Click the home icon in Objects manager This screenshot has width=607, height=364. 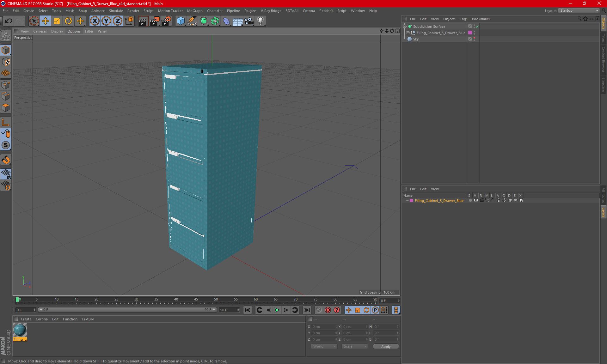coord(586,19)
